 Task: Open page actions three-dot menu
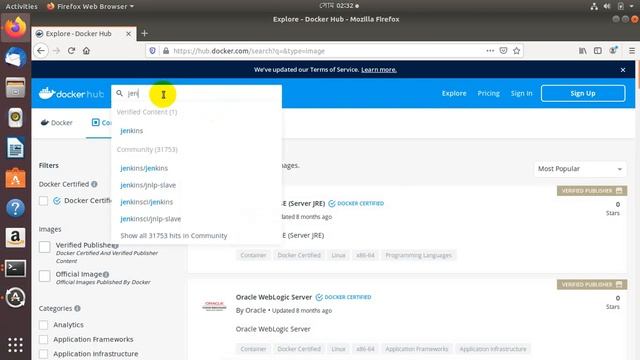pos(490,51)
